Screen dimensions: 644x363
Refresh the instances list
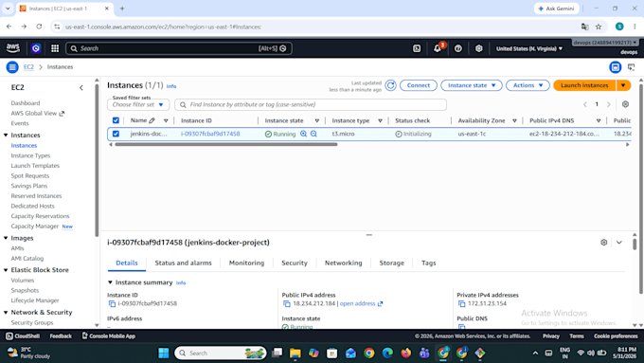[390, 85]
